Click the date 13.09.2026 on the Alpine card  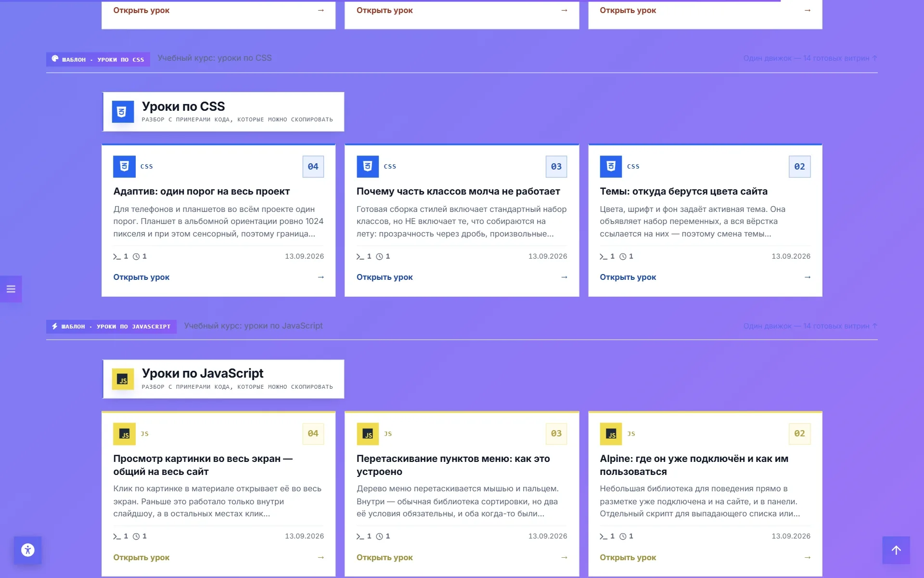[791, 536]
